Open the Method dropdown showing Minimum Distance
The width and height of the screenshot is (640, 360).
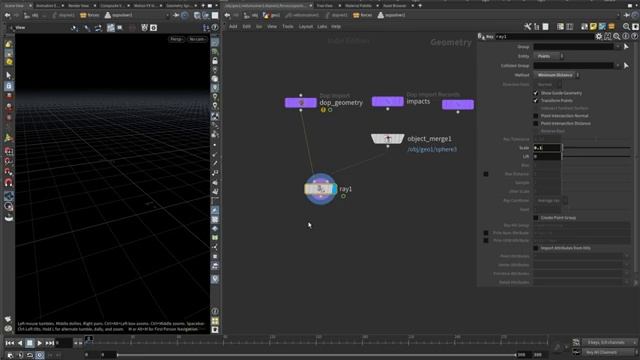(557, 75)
